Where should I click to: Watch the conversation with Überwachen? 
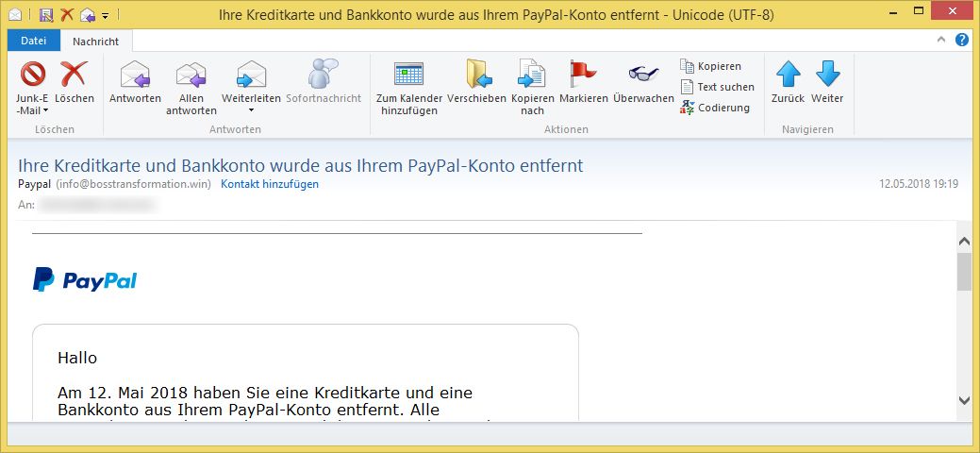[x=643, y=75]
